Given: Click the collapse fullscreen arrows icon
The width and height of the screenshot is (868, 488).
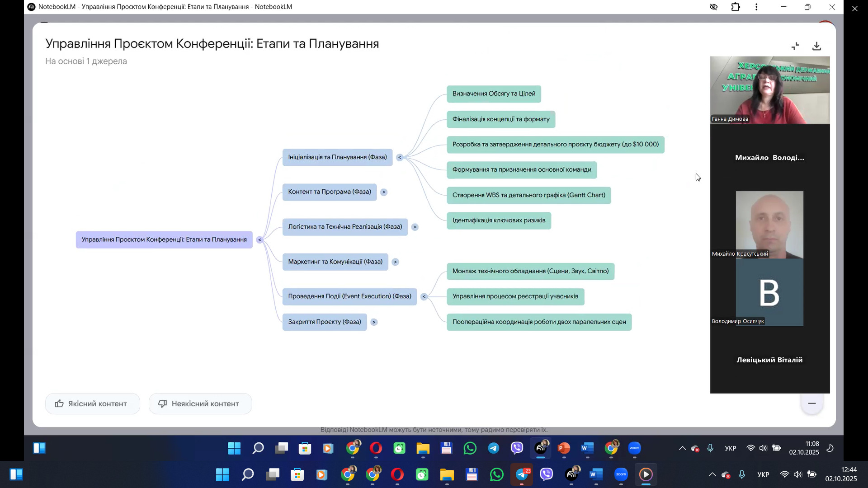Looking at the screenshot, I should tap(796, 46).
